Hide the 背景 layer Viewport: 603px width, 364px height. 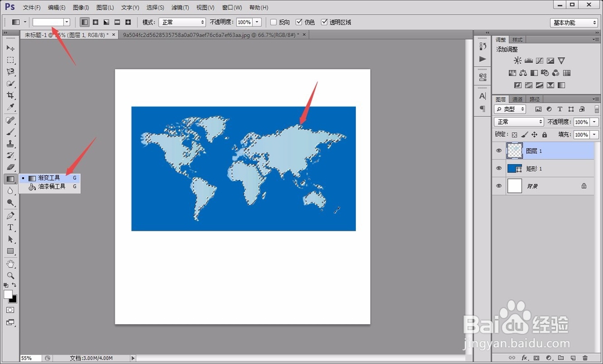499,186
